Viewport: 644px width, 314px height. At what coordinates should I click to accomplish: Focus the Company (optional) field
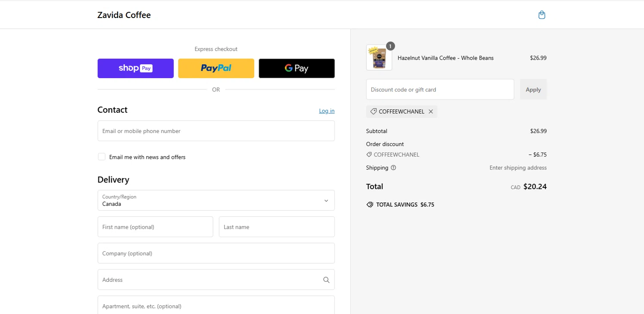216,253
